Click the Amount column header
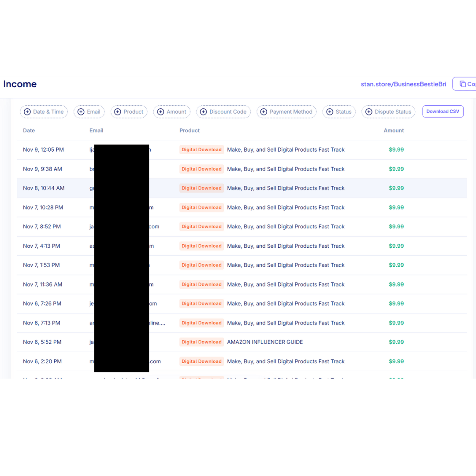The height and width of the screenshot is (476, 476). click(x=394, y=130)
